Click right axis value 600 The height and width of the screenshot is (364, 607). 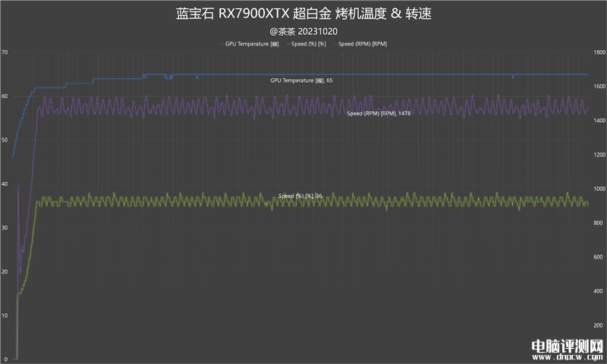click(598, 257)
